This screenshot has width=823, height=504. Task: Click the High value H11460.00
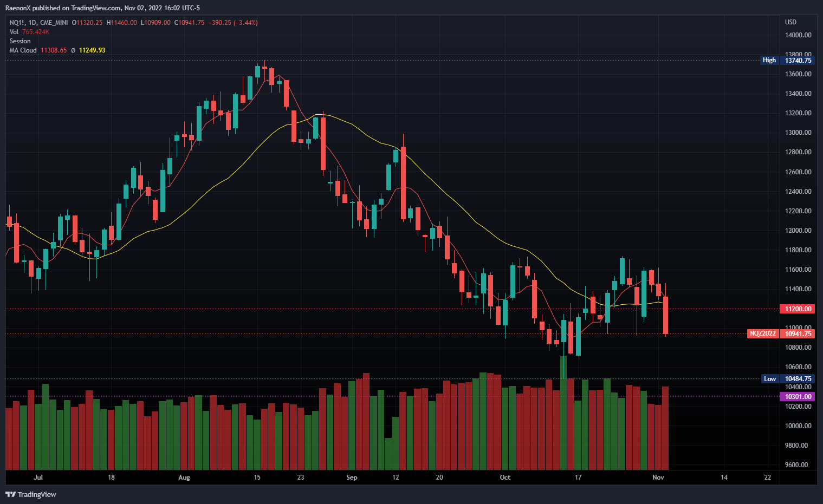tap(121, 23)
